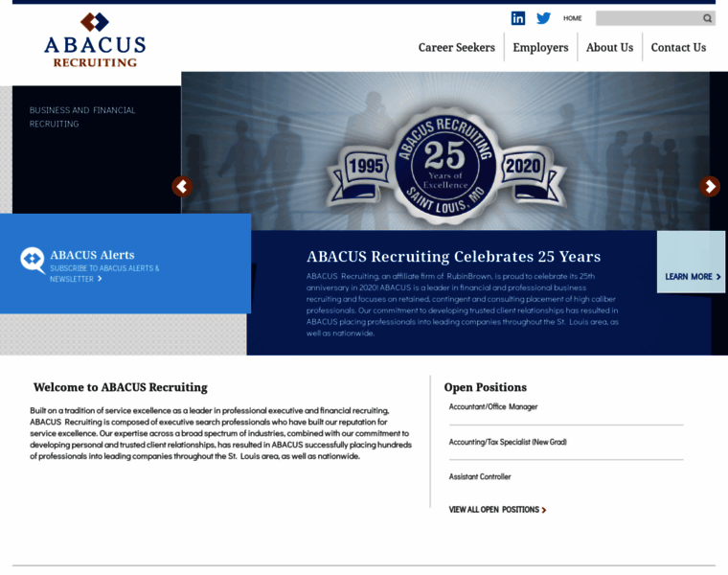The width and height of the screenshot is (728, 575).
Task: Click Subscribe to ABACUS Alerts & Newsletter
Action: [104, 273]
